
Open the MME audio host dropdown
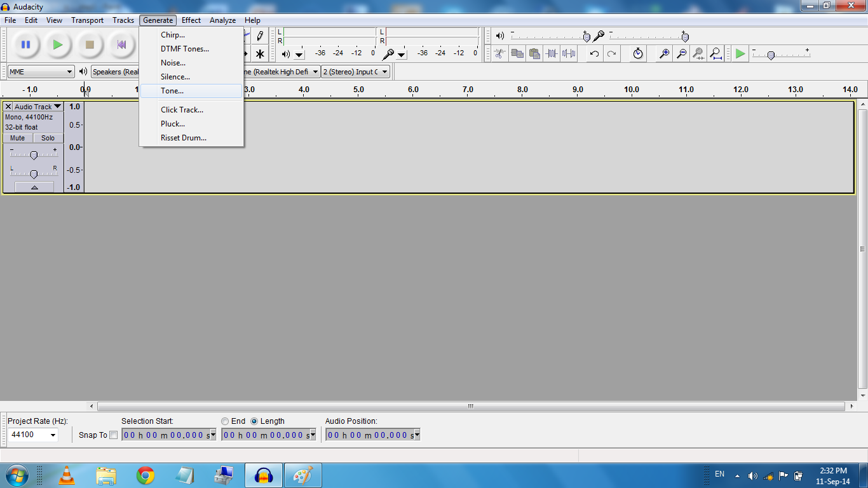41,72
